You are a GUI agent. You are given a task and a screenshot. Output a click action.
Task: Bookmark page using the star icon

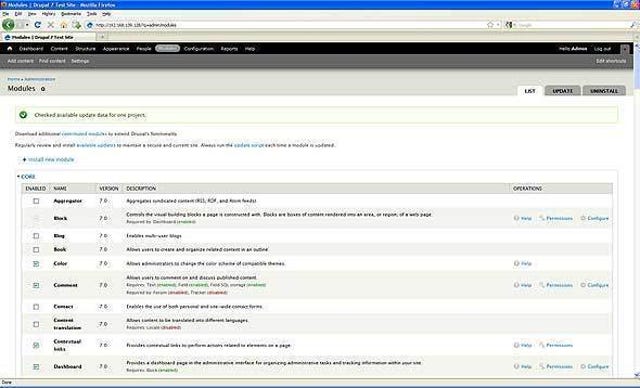click(x=490, y=25)
